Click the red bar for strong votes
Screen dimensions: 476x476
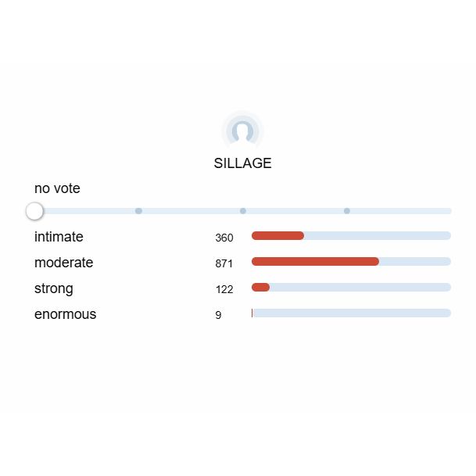click(x=260, y=288)
